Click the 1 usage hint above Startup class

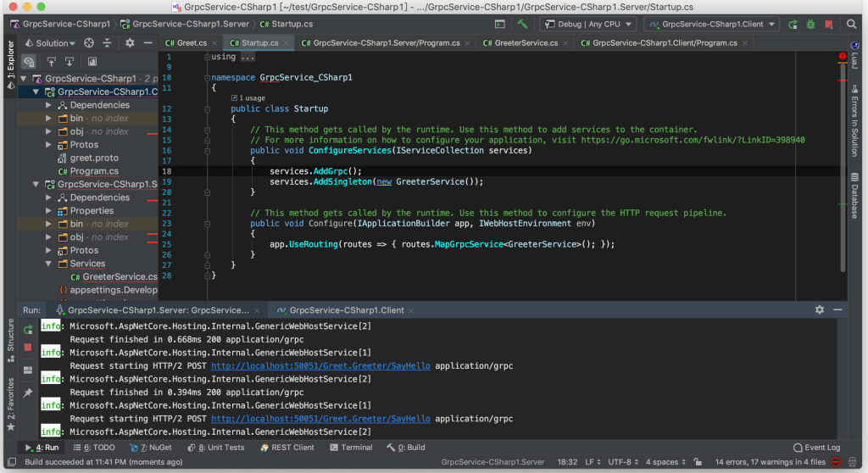[248, 98]
